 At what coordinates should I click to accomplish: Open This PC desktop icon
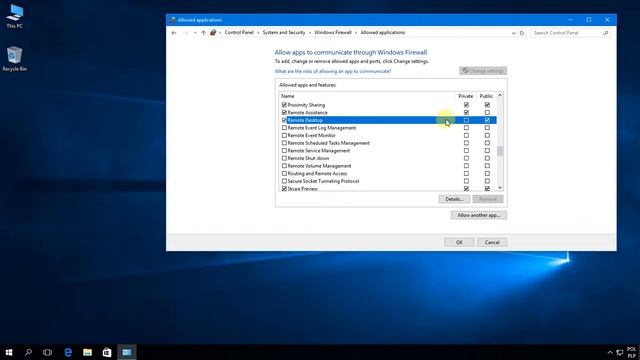15,16
